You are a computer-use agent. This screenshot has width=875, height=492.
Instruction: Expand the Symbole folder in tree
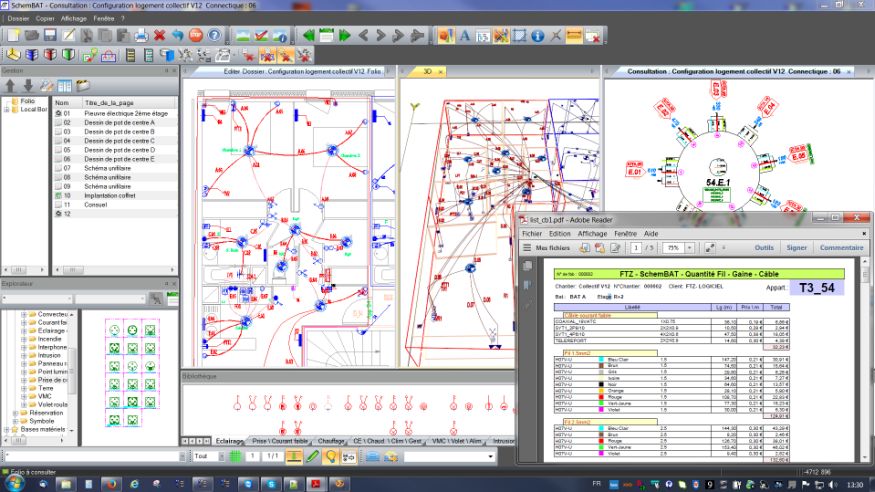tap(15, 421)
